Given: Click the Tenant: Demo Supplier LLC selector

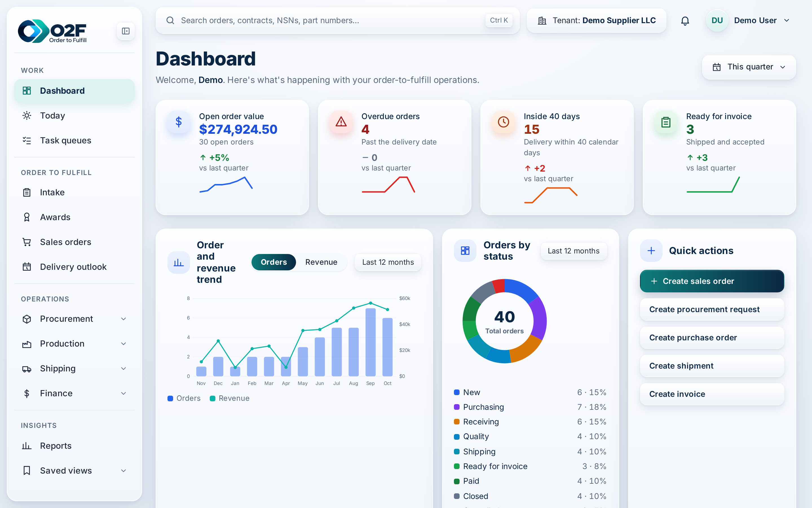Looking at the screenshot, I should coord(596,21).
